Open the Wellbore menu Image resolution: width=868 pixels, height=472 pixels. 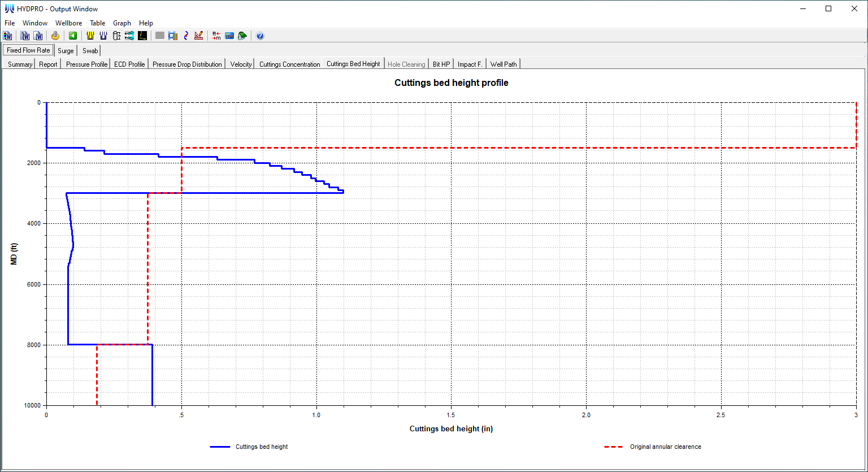tap(68, 23)
